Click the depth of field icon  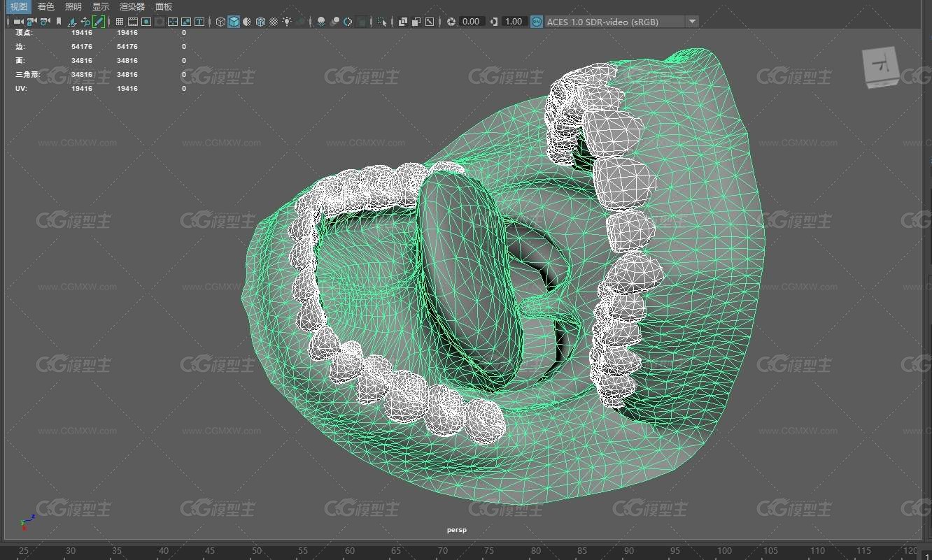click(361, 22)
